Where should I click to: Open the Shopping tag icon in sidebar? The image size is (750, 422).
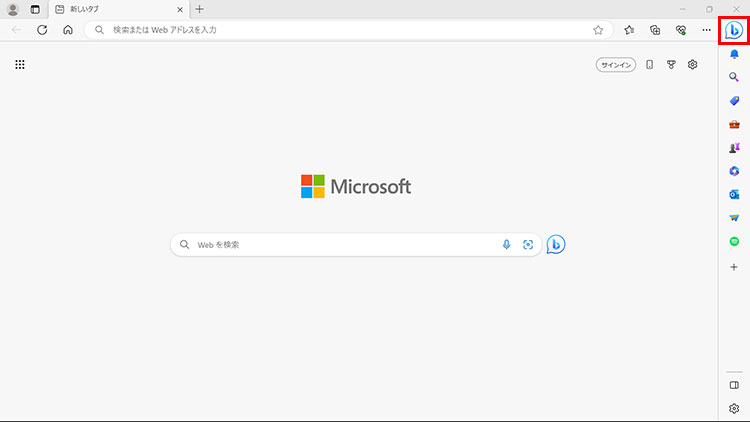point(734,101)
